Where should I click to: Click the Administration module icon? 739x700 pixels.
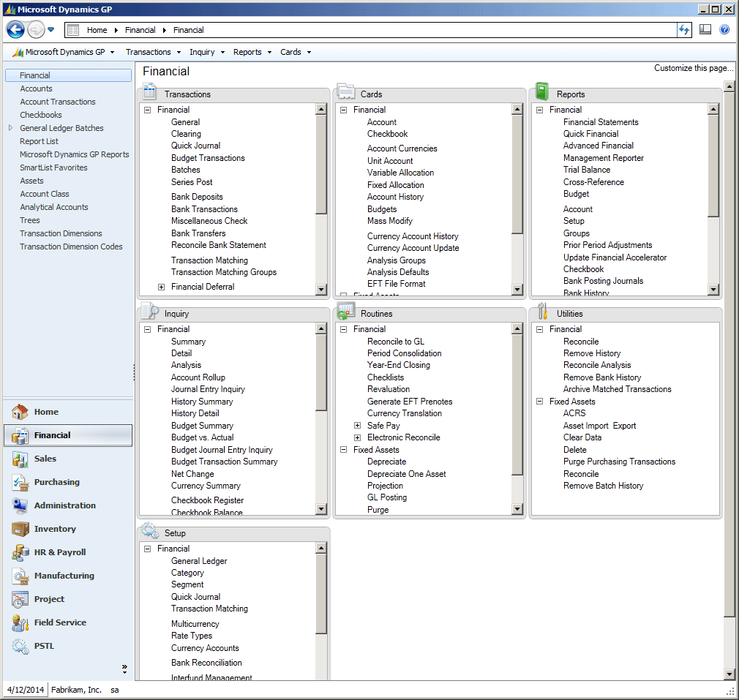click(x=20, y=505)
